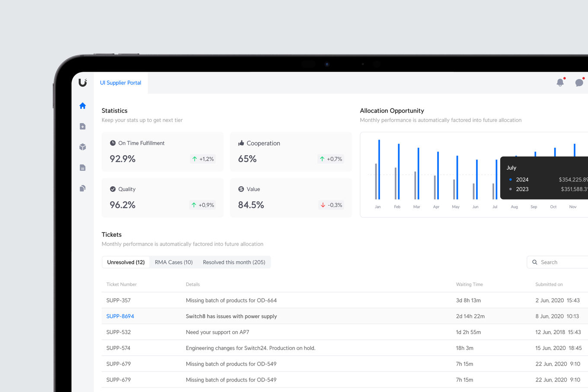Viewport: 588px width, 392px height.
Task: Open the Home icon in the sidebar
Action: pos(83,105)
